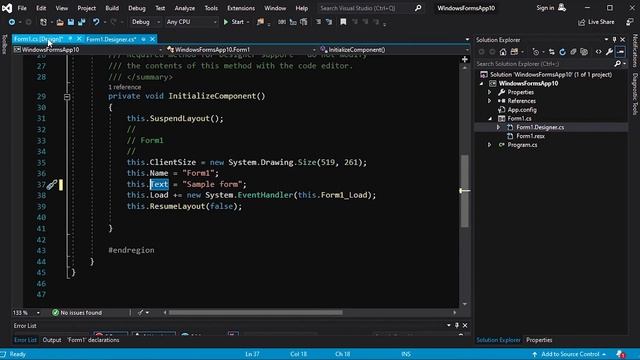
Task: Open the Build menu
Action: [112, 8]
